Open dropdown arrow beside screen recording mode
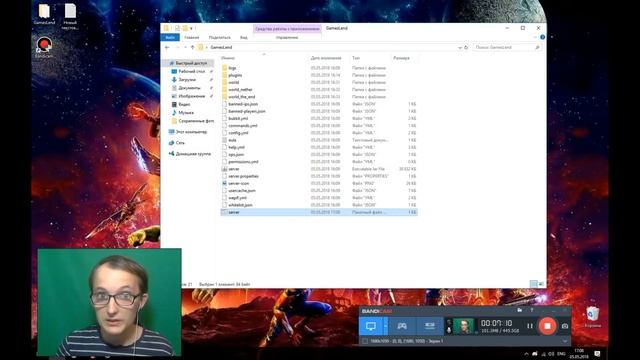This screenshot has width=640, height=360. point(385,326)
